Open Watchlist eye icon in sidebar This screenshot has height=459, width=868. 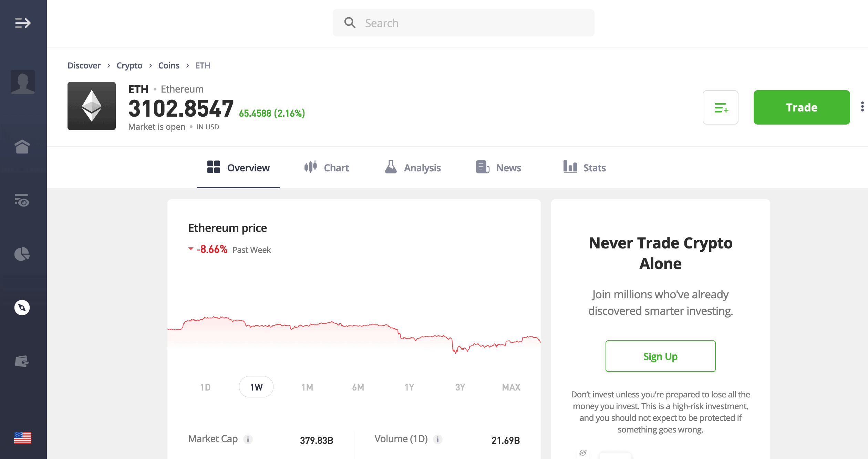coord(22,200)
